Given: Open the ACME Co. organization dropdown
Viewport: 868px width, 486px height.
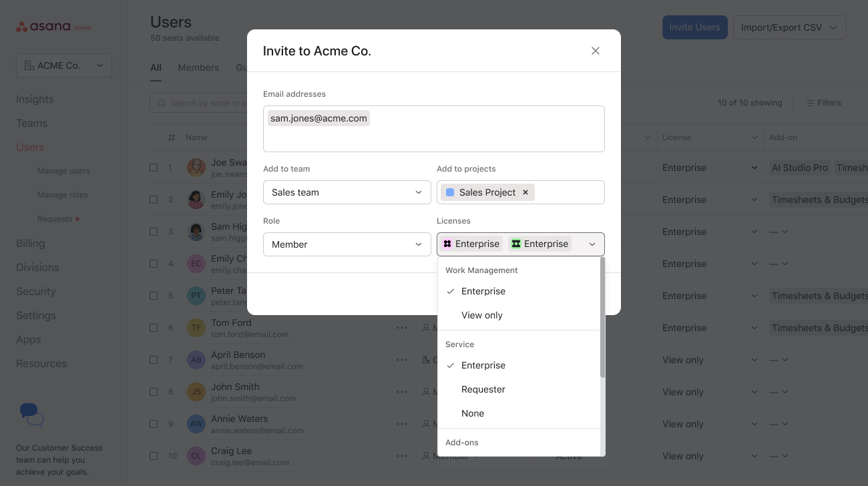Looking at the screenshot, I should [x=64, y=65].
